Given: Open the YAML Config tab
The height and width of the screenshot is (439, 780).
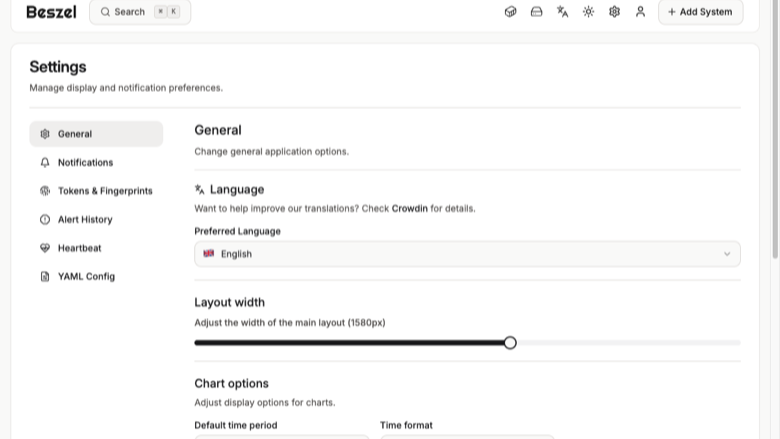Looking at the screenshot, I should [96, 276].
